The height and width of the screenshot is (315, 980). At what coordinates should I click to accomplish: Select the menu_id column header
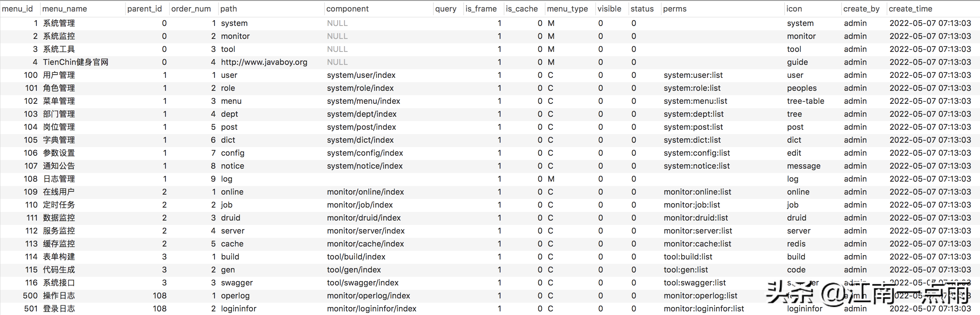18,9
